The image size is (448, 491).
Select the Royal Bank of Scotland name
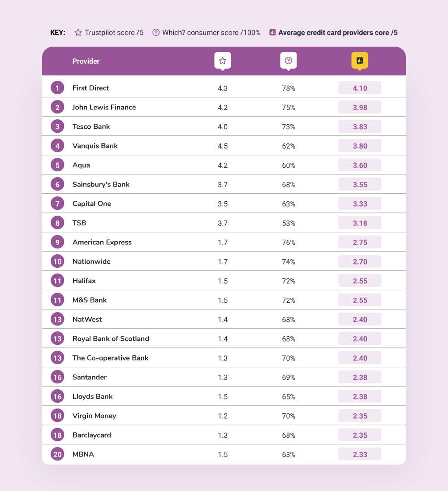click(111, 339)
